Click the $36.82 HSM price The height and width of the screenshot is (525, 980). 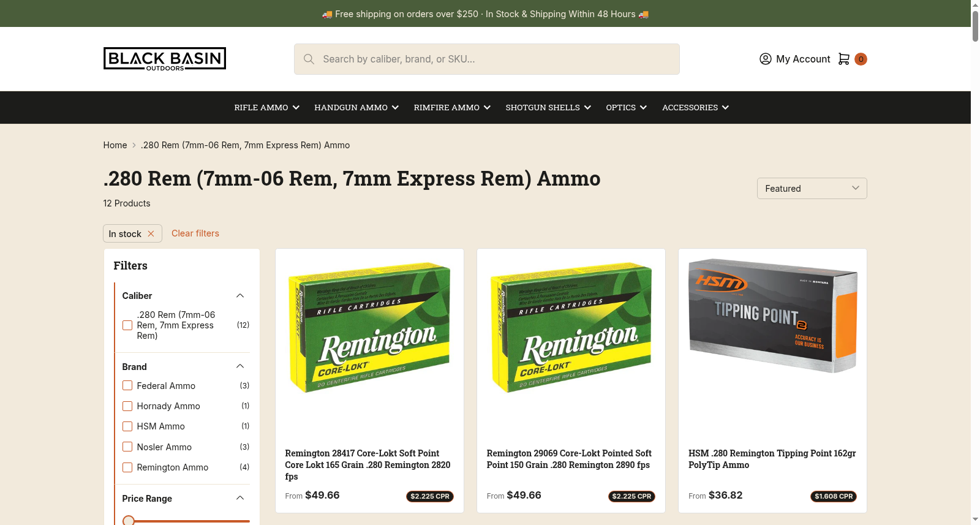[725, 495]
